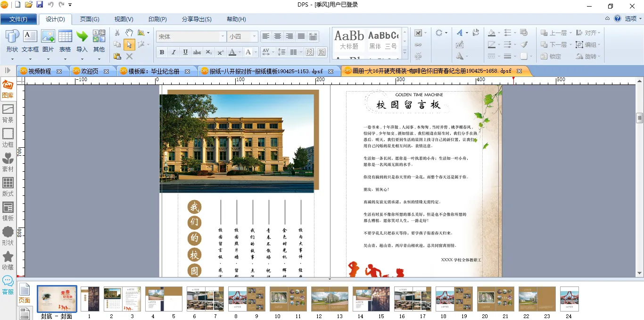Click the font color A swatch
The image size is (644, 320).
click(232, 52)
